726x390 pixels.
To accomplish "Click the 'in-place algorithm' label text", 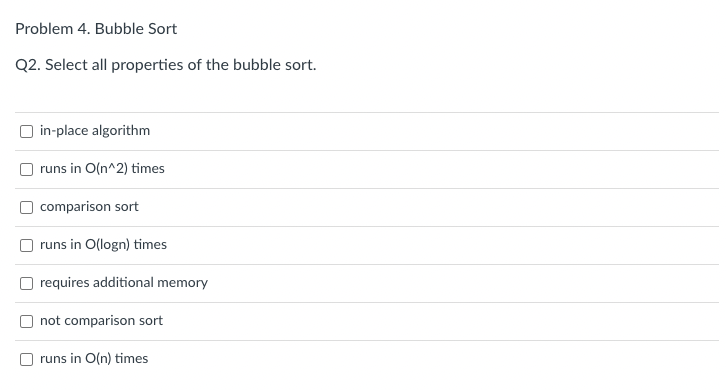I will coord(95,131).
